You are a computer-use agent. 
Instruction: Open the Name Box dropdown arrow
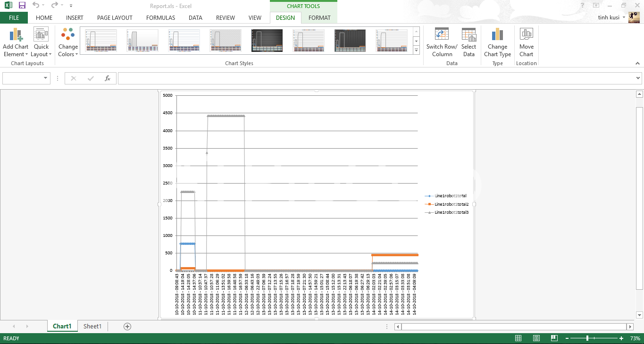point(46,78)
